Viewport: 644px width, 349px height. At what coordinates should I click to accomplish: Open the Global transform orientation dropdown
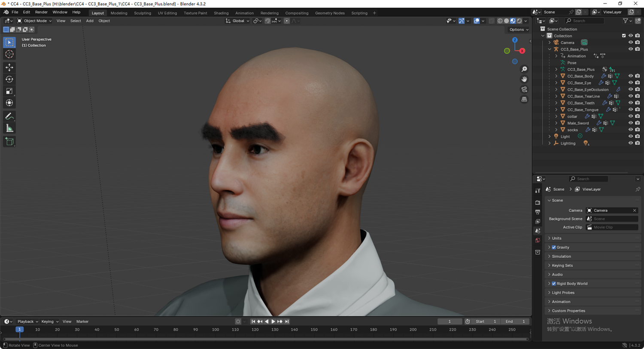(237, 21)
